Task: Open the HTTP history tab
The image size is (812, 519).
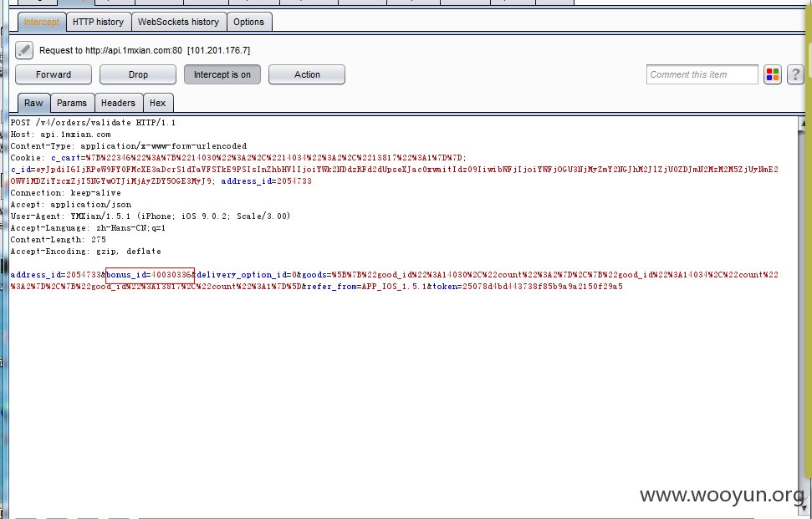Action: (x=98, y=22)
